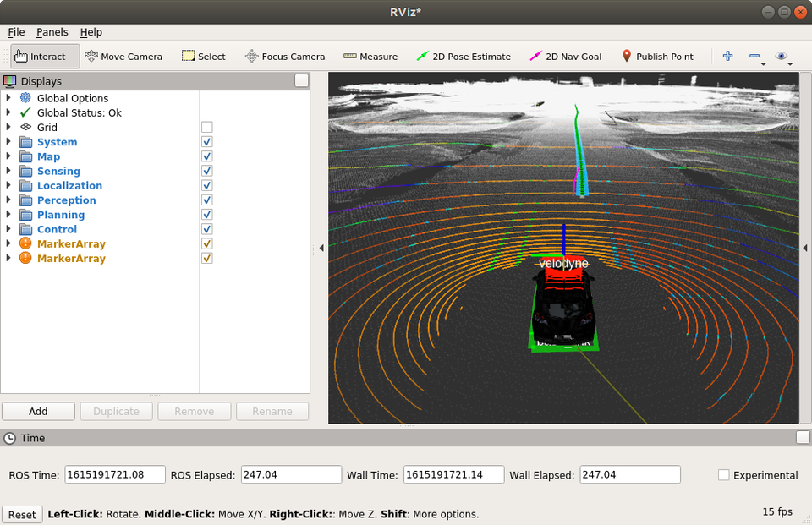The image size is (812, 525).
Task: Choose the Select tool
Action: click(x=204, y=57)
